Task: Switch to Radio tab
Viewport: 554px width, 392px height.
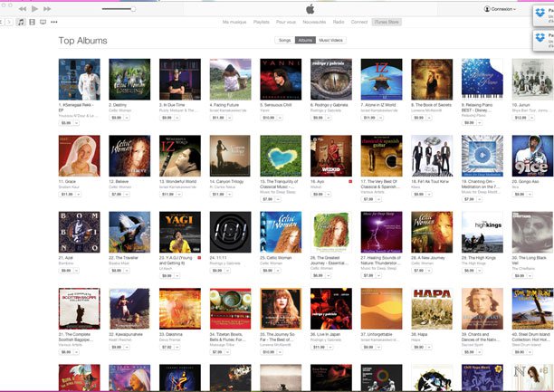Action: (339, 22)
